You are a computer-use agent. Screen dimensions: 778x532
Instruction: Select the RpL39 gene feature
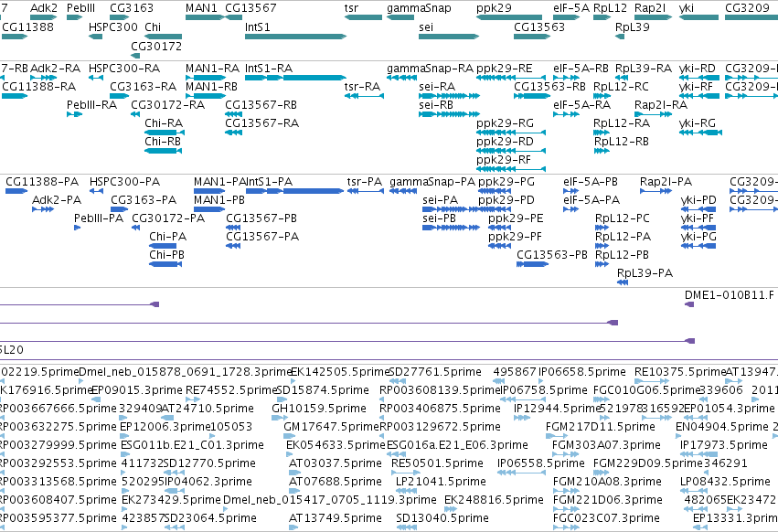pos(620,37)
